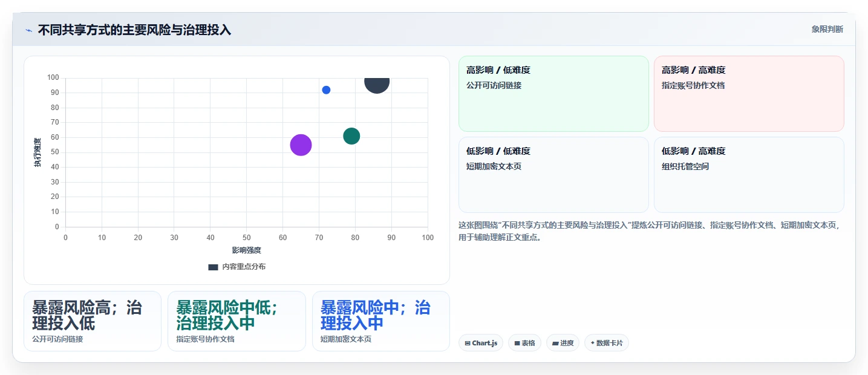The height and width of the screenshot is (375, 868).
Task: Click the 执行难度 y-axis label
Action: pos(38,152)
